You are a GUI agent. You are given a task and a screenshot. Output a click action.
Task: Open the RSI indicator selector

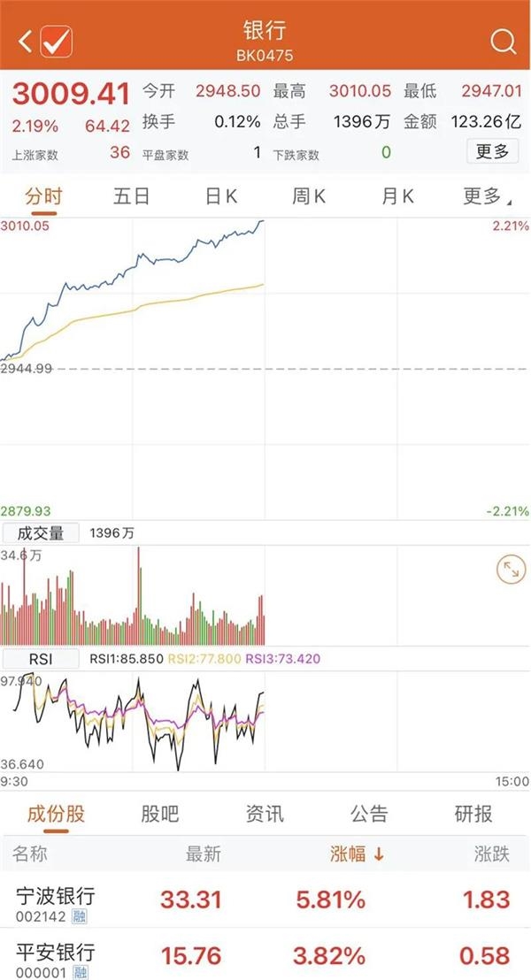(x=41, y=659)
